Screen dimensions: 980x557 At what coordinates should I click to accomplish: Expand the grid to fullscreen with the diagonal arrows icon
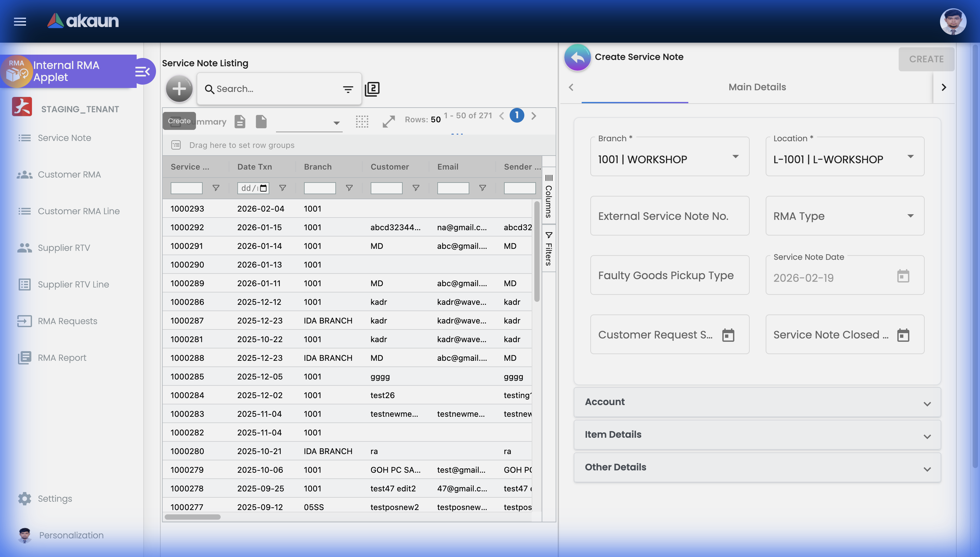[x=388, y=121]
